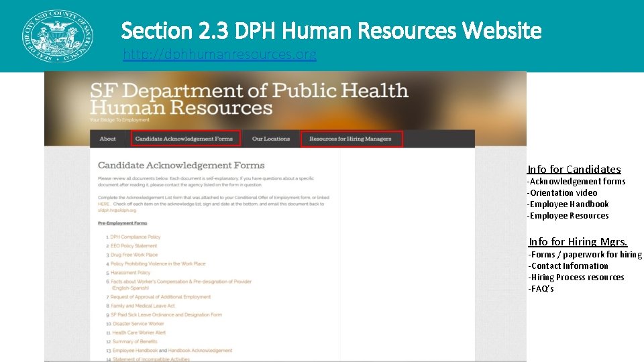Open Request of Approval of Additional Employment
Viewport: 644px width, 362px height.
160,297
